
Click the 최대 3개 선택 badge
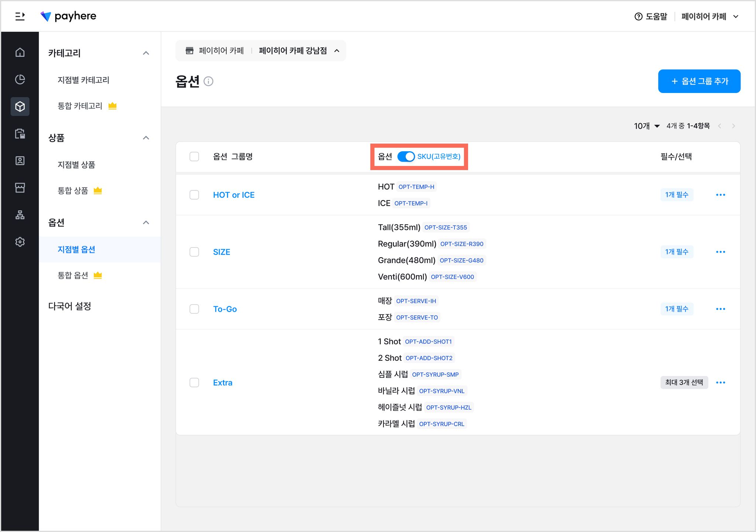tap(684, 383)
